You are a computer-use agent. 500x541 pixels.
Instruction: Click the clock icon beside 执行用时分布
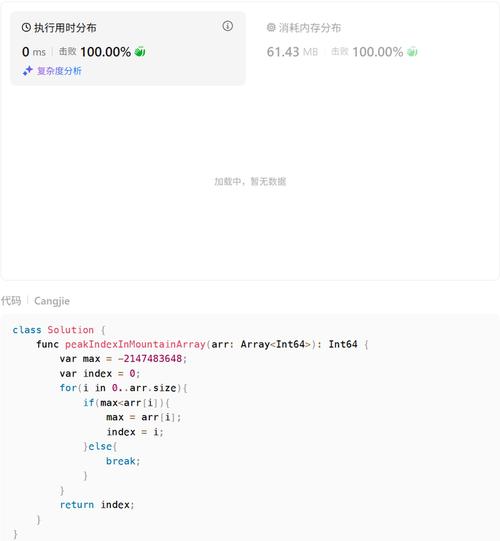[26, 27]
